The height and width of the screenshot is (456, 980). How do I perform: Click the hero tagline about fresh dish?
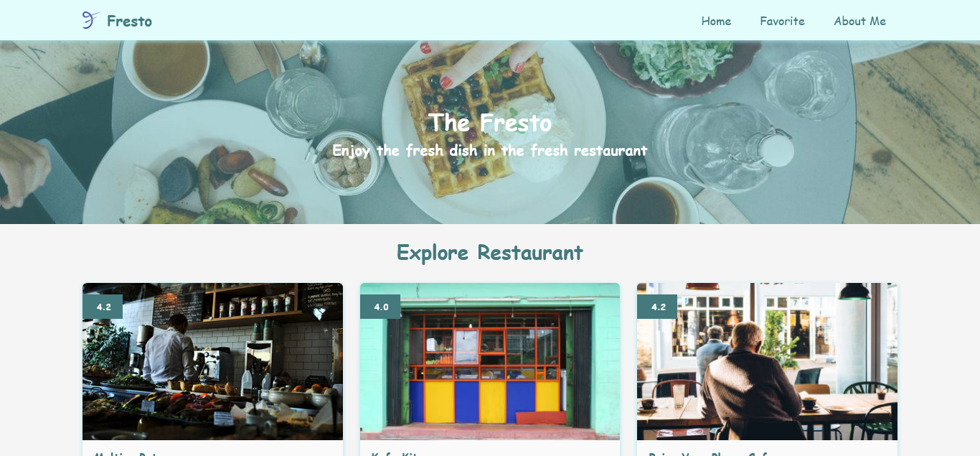490,151
